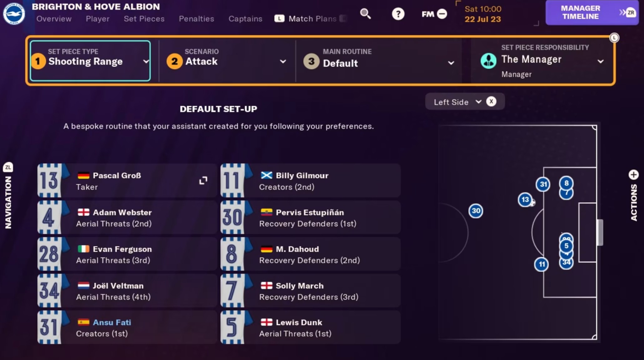Open the FM menu icon
Viewport: 644px width, 360px height.
pyautogui.click(x=434, y=14)
